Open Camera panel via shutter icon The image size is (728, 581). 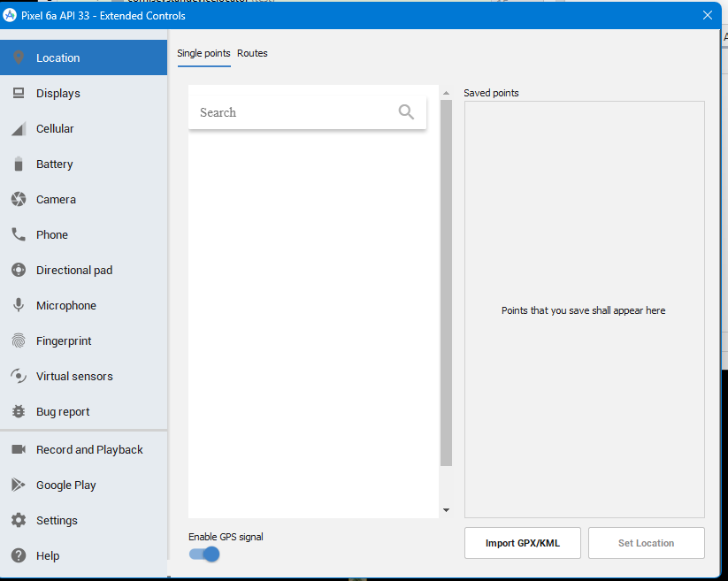(x=19, y=199)
